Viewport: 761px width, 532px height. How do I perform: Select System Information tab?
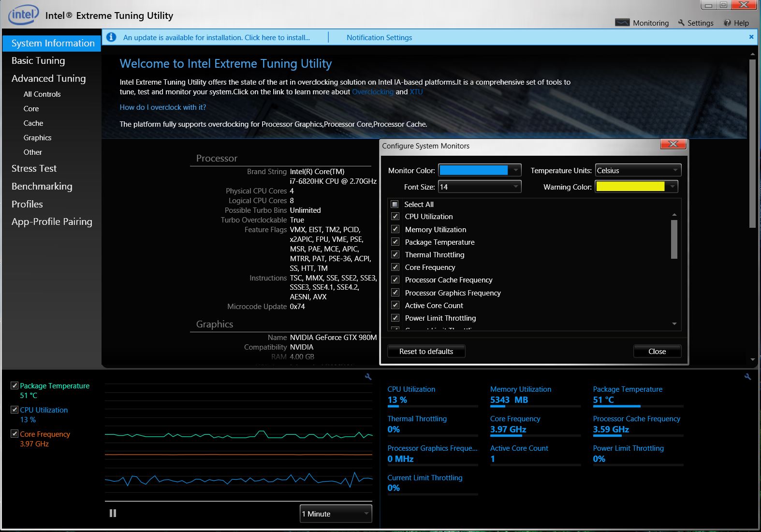[52, 43]
